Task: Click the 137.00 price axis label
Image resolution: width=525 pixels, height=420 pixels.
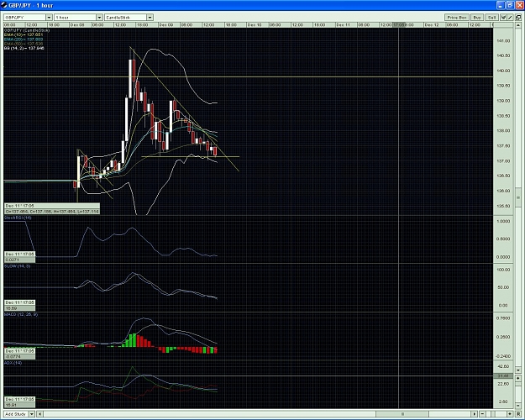Action: click(503, 161)
